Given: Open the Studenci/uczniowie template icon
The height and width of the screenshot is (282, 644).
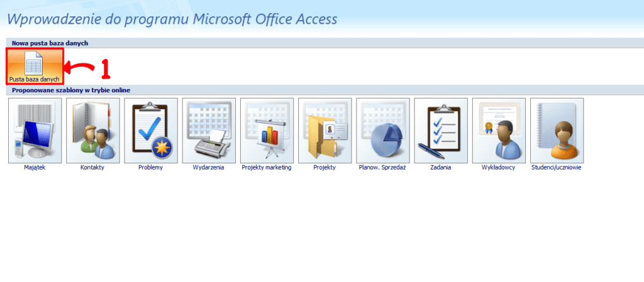Looking at the screenshot, I should point(557,131).
